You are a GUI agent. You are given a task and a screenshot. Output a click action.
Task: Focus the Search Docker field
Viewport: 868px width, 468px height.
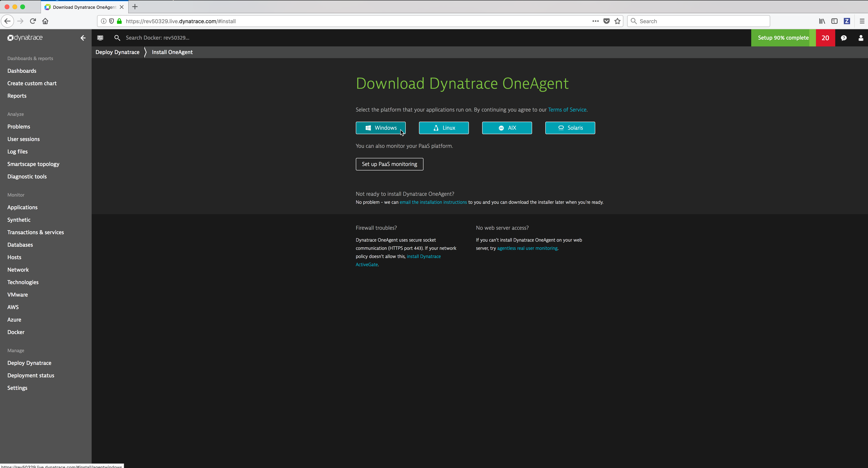click(157, 38)
